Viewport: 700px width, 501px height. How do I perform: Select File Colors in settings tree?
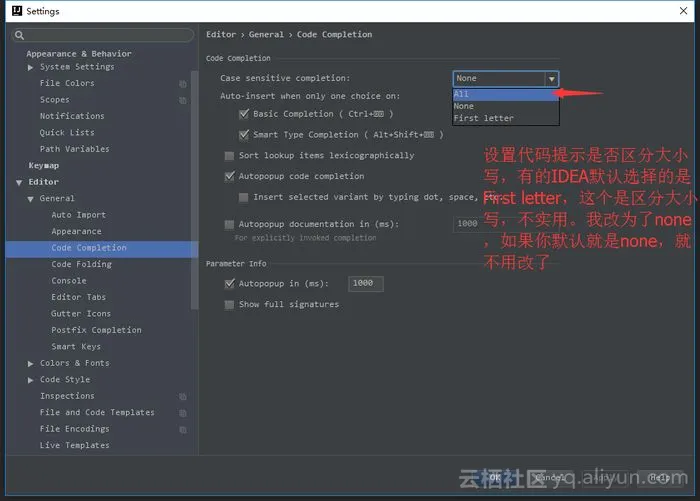[x=67, y=83]
